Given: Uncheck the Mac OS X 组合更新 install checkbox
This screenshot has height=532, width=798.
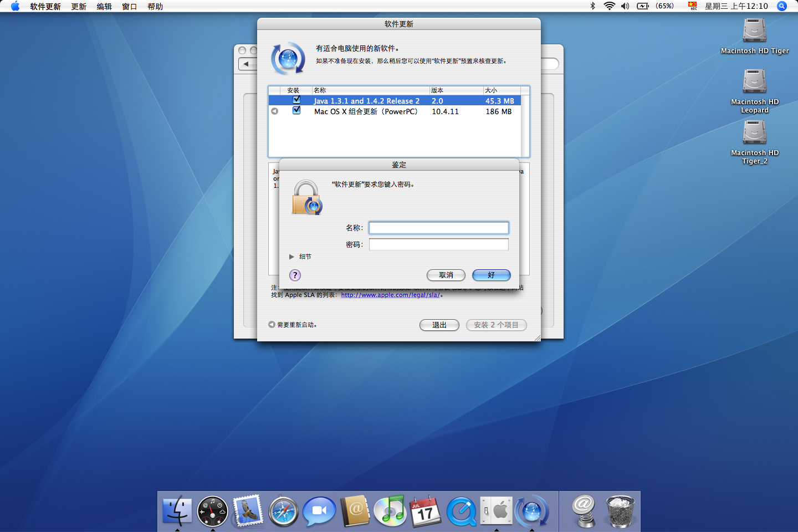Looking at the screenshot, I should pyautogui.click(x=296, y=110).
